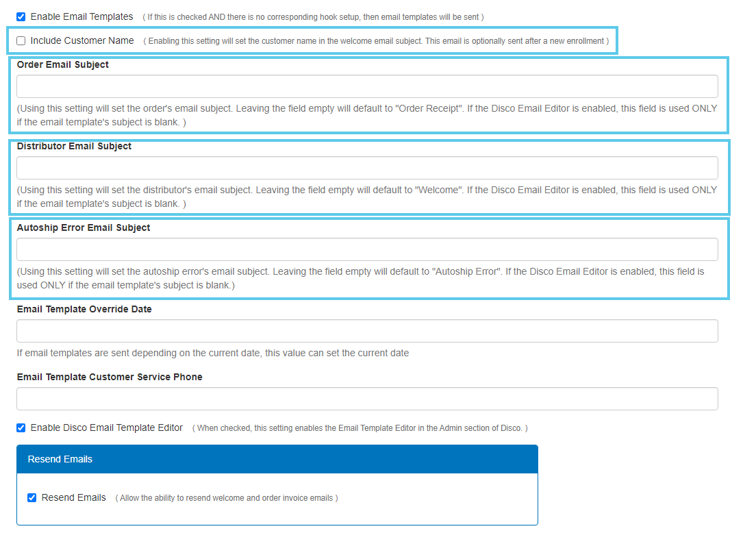Image resolution: width=756 pixels, height=533 pixels.
Task: Uncheck the Enable Email Templates checkbox
Action: pos(21,16)
